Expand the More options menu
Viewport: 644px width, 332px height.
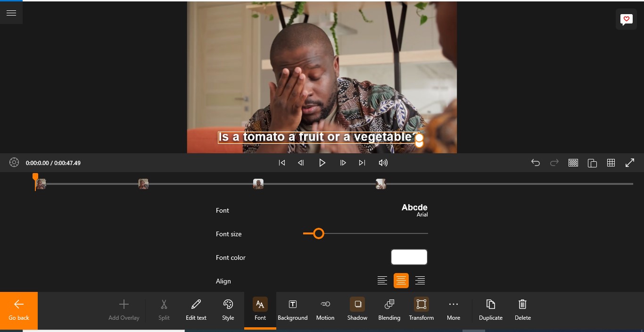tap(453, 310)
